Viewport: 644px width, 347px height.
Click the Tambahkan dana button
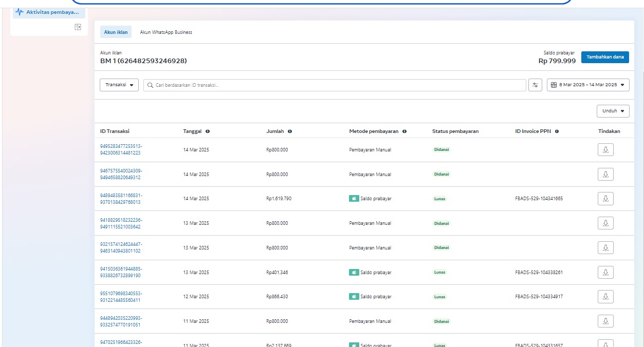coord(605,57)
